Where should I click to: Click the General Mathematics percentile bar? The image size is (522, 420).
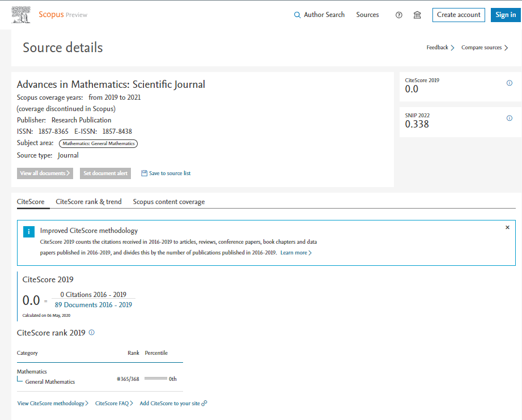click(x=156, y=379)
